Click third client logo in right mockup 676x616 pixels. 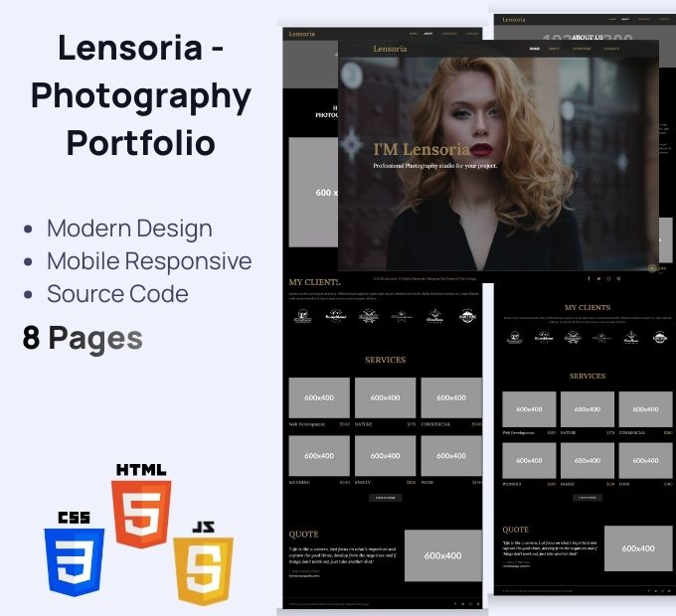(573, 337)
